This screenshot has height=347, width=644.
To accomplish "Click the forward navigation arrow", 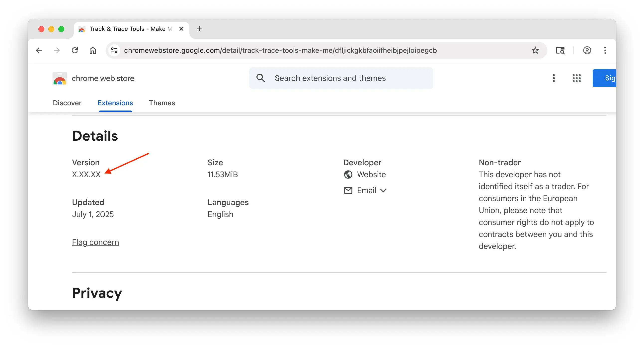I will (x=57, y=51).
